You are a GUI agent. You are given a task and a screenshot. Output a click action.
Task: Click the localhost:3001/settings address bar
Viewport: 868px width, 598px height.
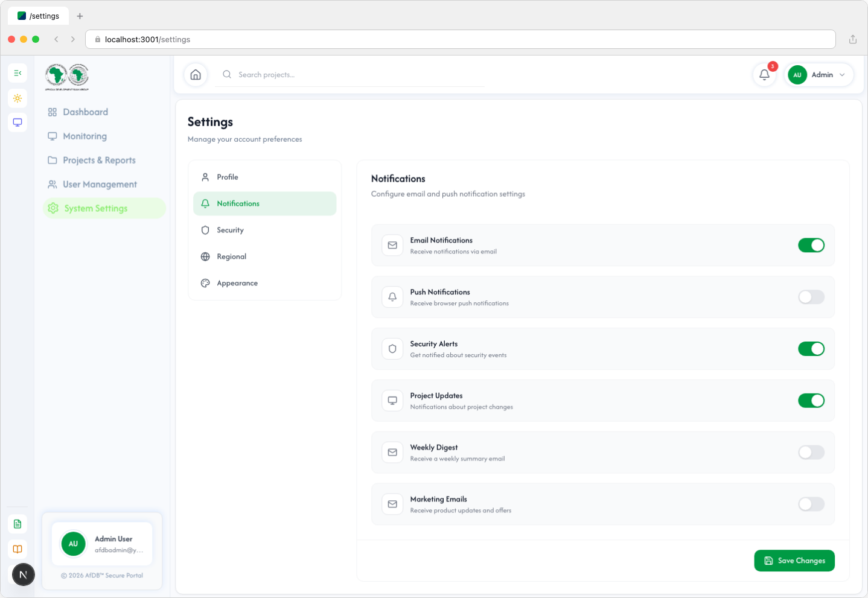pyautogui.click(x=461, y=39)
